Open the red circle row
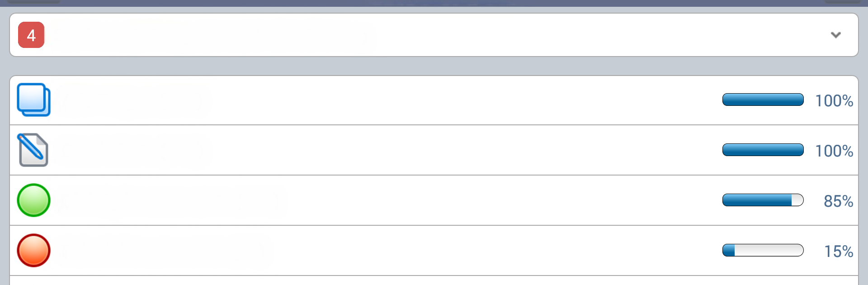The height and width of the screenshot is (285, 868). (434, 251)
